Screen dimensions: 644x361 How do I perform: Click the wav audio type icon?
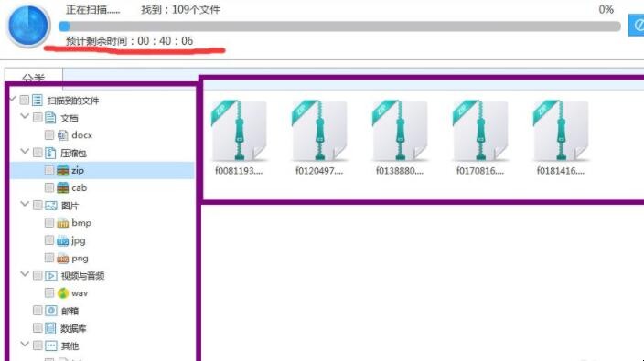(62, 292)
